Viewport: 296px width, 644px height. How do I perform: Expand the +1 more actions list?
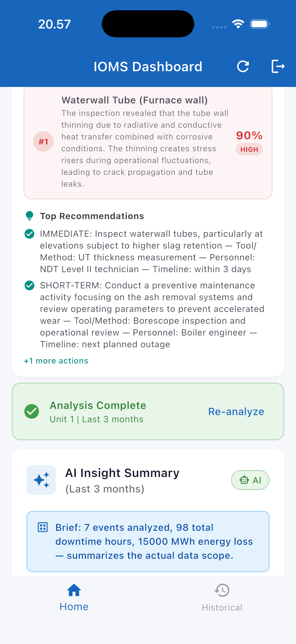[56, 361]
